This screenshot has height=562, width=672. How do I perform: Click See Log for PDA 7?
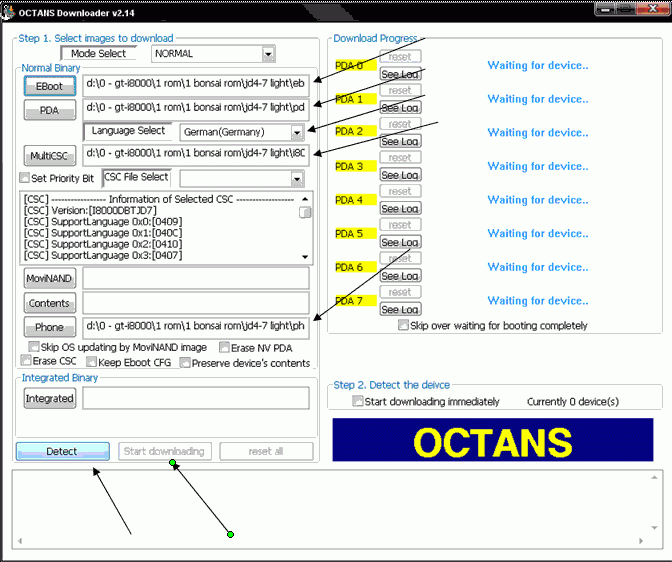click(400, 310)
